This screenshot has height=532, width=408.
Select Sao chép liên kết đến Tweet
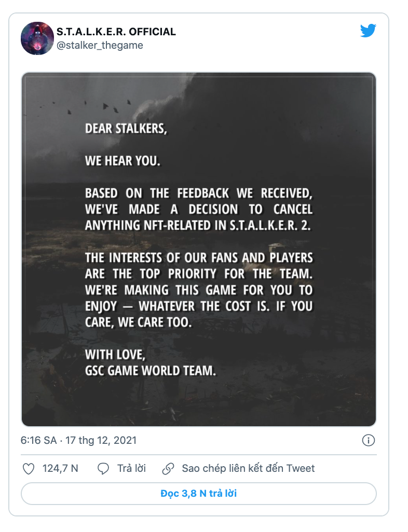248,469
